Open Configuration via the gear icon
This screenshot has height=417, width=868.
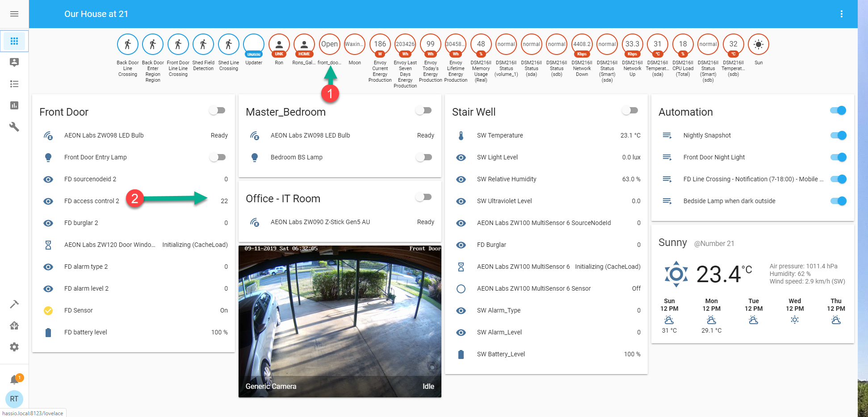pos(14,347)
